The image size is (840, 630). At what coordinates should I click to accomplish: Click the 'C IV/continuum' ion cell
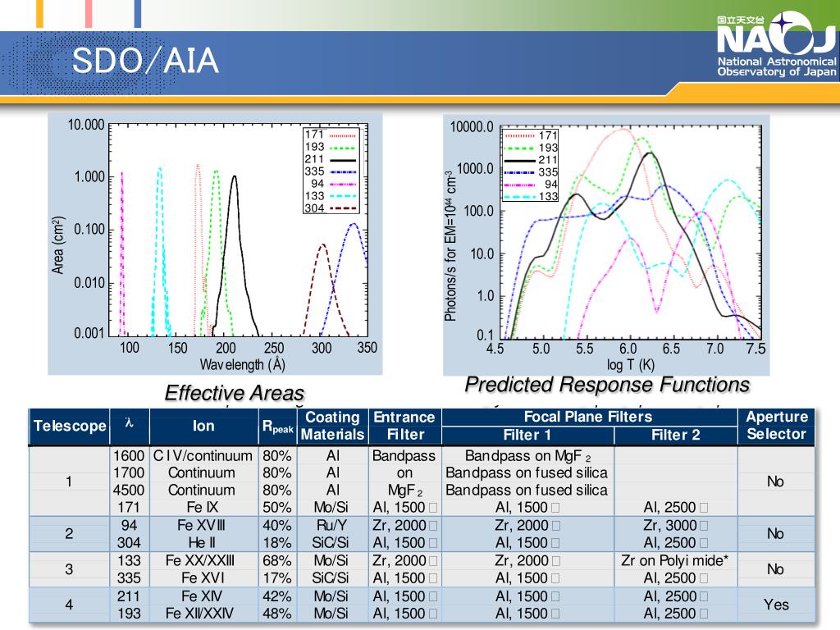pos(203,456)
